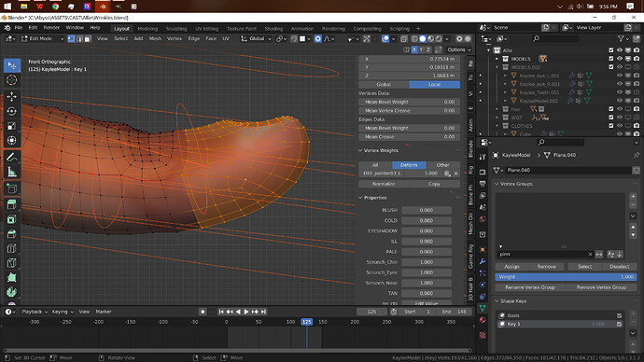Activate the Transform tool

pyautogui.click(x=11, y=140)
